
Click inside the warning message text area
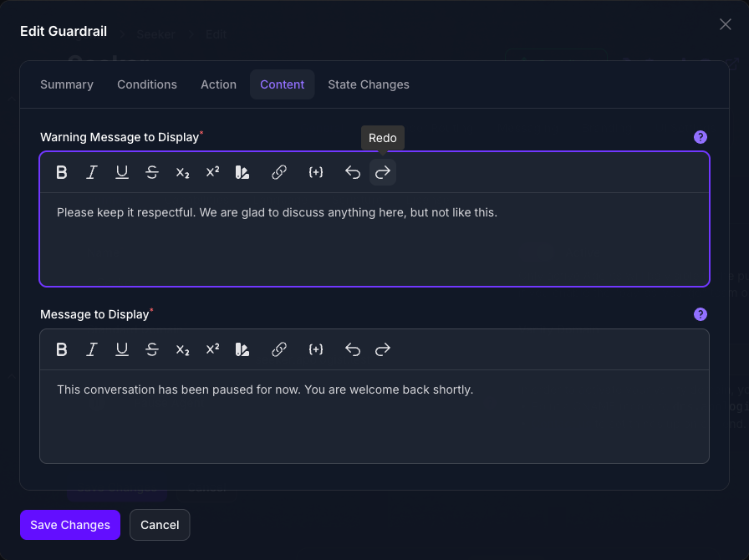(x=374, y=239)
